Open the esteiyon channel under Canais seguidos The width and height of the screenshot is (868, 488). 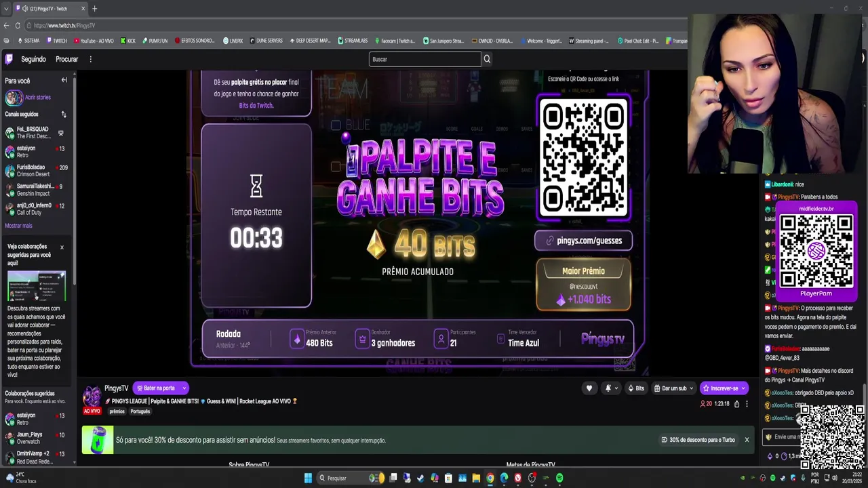36,152
